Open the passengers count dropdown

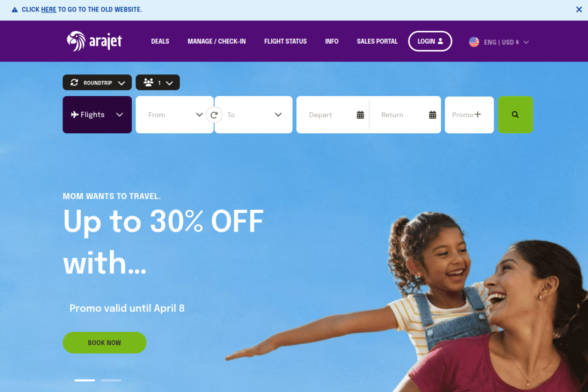[158, 83]
